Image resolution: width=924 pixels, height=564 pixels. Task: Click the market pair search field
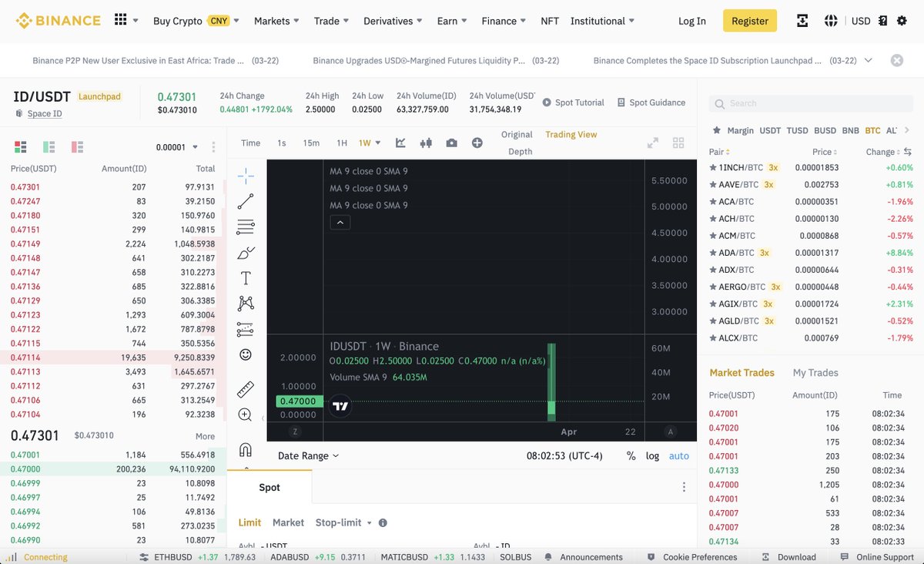pos(810,102)
